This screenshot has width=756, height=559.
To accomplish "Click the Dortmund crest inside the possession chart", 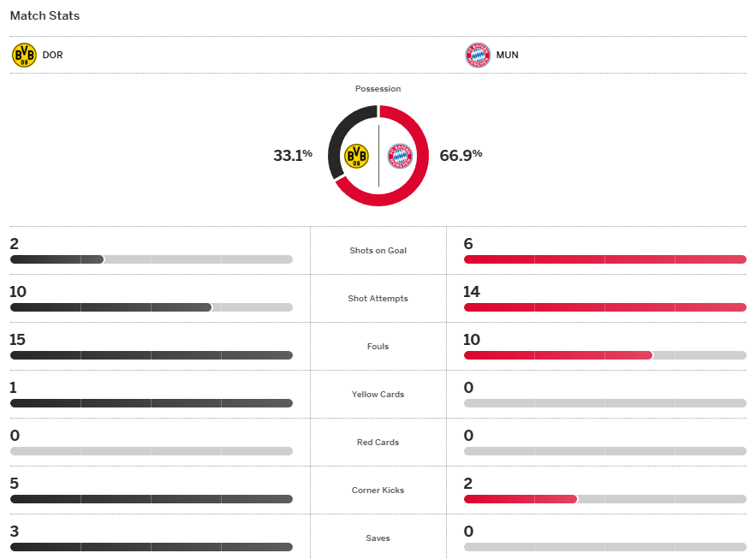I will pyautogui.click(x=356, y=156).
